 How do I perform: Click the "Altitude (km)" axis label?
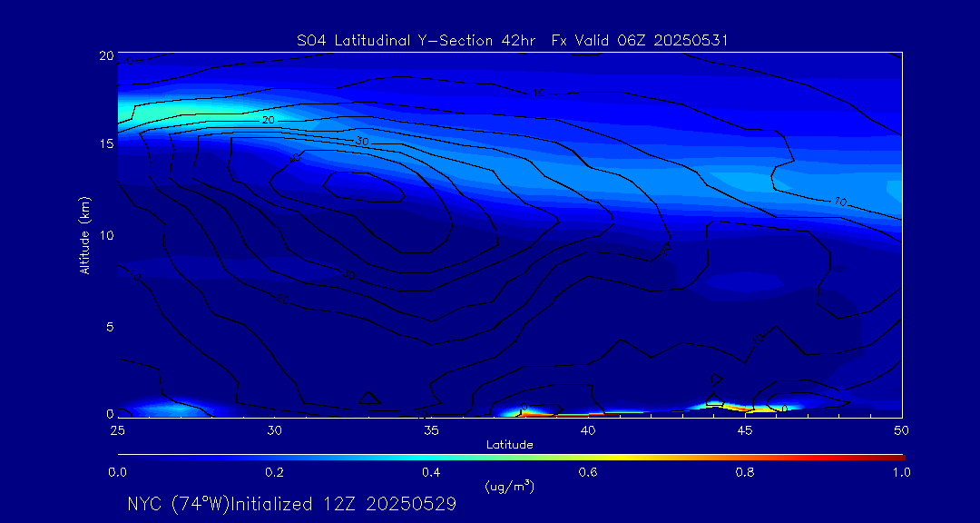click(85, 234)
